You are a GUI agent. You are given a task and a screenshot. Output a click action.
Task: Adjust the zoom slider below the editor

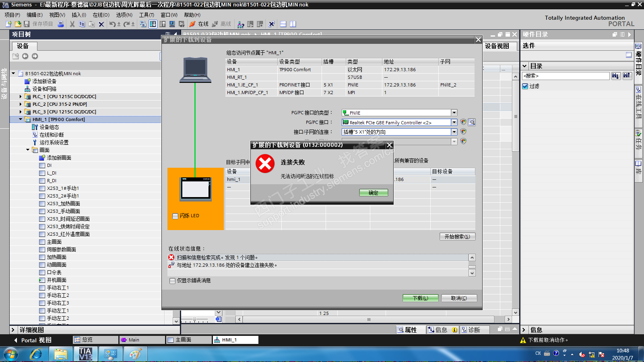click(195, 319)
